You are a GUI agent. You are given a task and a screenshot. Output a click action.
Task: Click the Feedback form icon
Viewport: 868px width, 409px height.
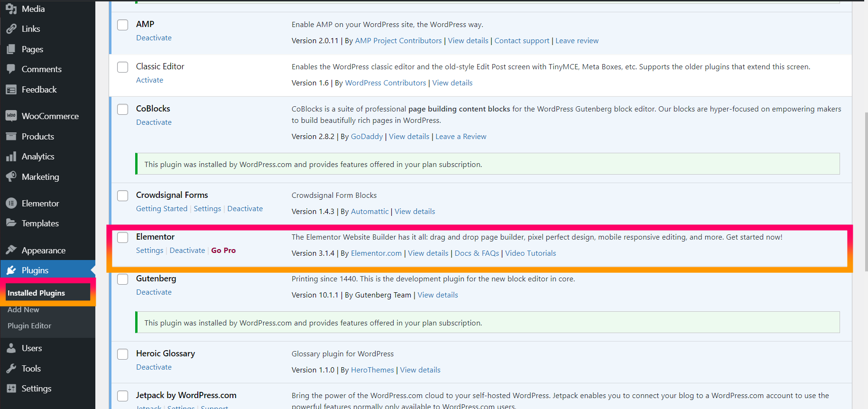tap(11, 89)
